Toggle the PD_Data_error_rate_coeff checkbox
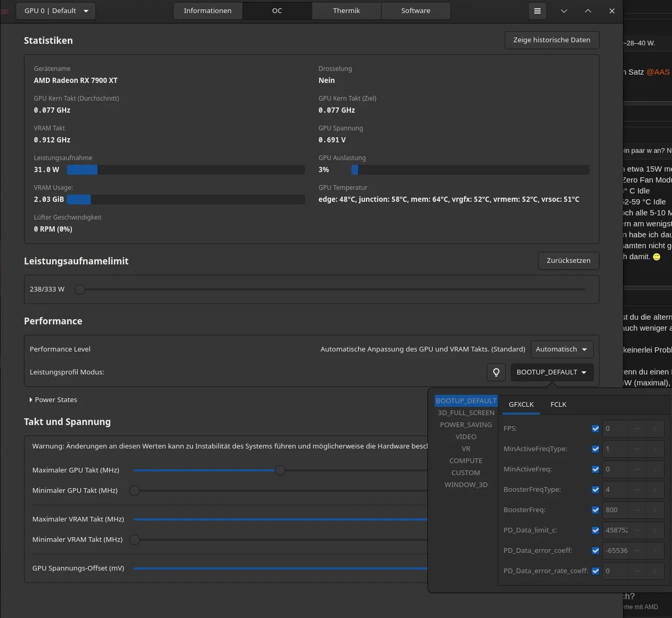 pyautogui.click(x=595, y=571)
